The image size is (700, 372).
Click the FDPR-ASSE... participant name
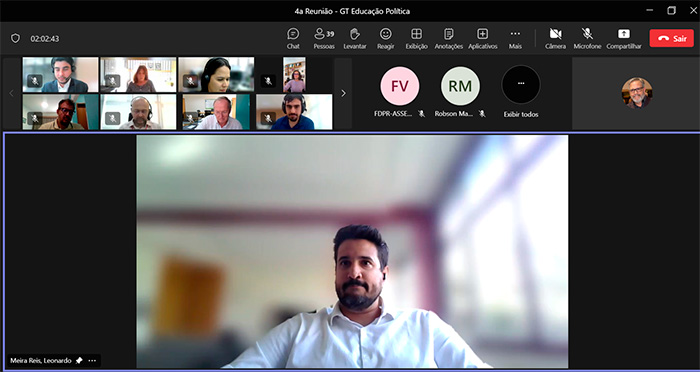(x=393, y=114)
